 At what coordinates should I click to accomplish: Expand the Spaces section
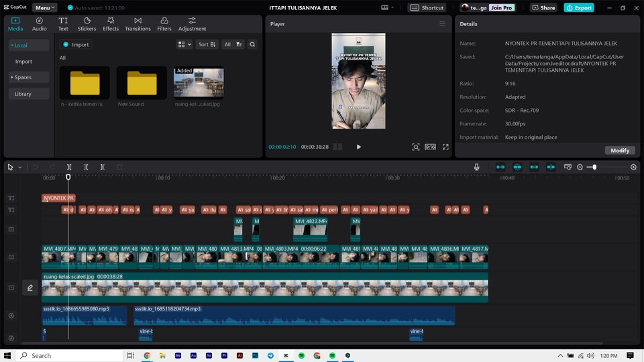(29, 77)
